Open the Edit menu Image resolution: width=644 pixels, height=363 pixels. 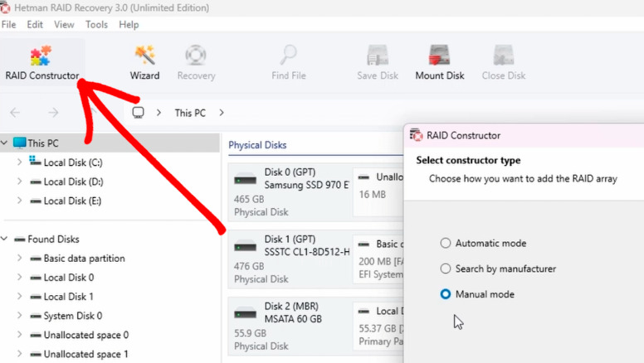pyautogui.click(x=35, y=25)
